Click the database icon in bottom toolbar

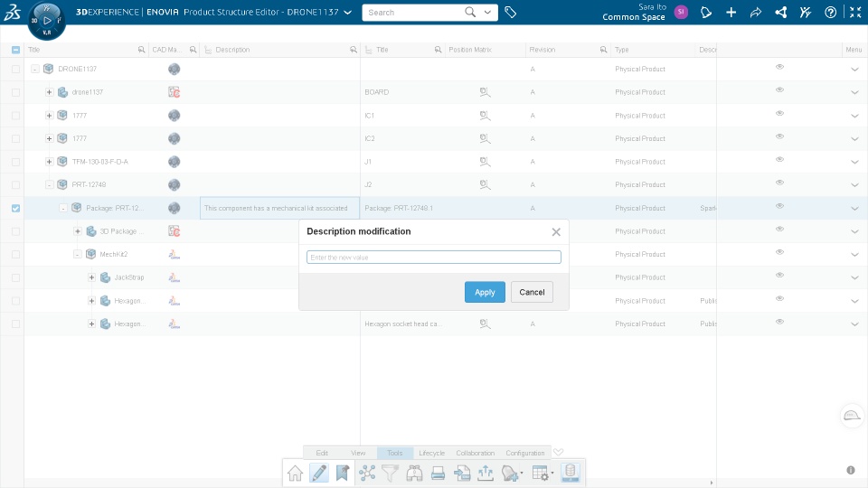point(570,473)
